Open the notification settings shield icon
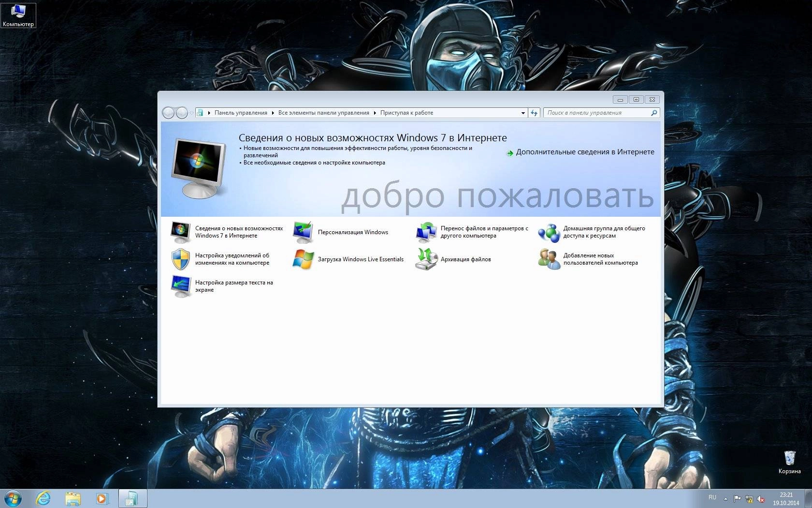Image resolution: width=812 pixels, height=508 pixels. click(181, 259)
